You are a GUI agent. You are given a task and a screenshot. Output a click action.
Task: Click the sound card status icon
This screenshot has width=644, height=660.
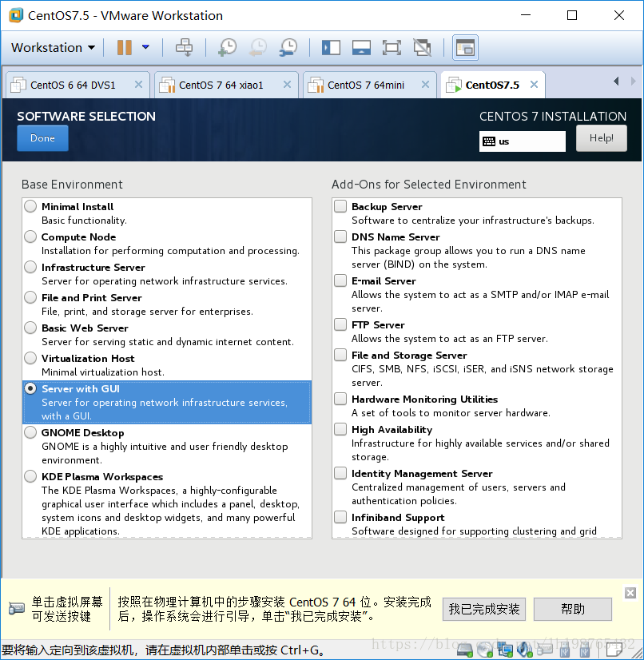[524, 650]
